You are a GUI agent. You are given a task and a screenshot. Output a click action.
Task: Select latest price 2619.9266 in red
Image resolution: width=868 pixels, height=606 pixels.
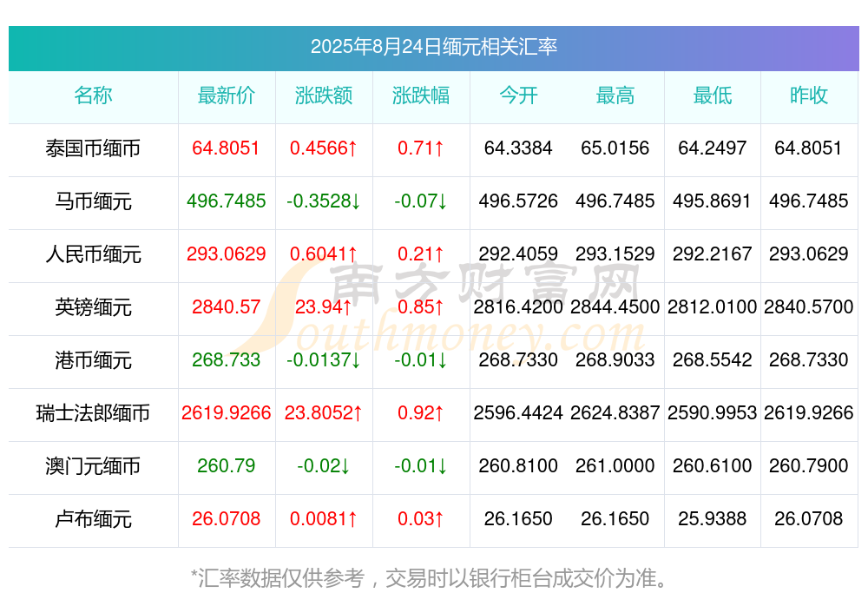click(227, 412)
